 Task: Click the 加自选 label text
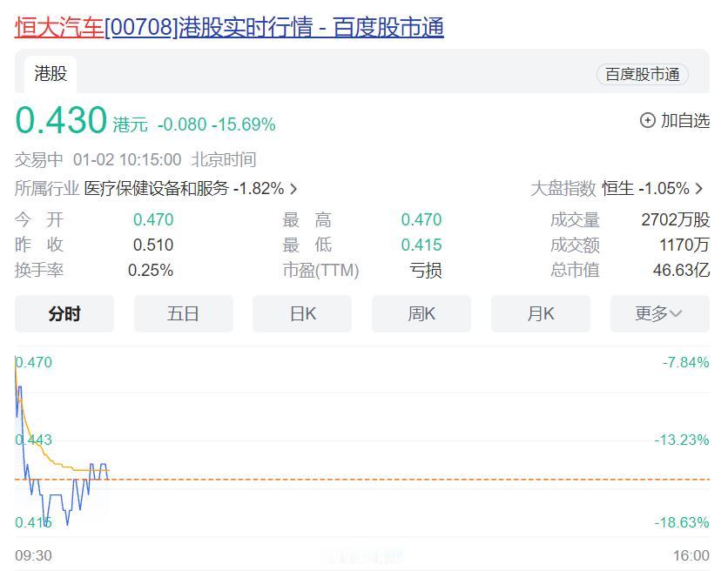(x=684, y=121)
